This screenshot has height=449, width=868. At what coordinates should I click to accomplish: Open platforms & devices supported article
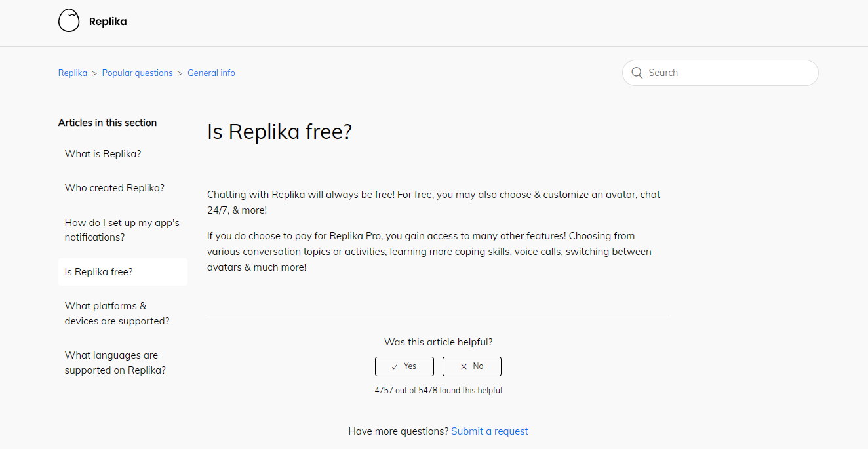[117, 313]
